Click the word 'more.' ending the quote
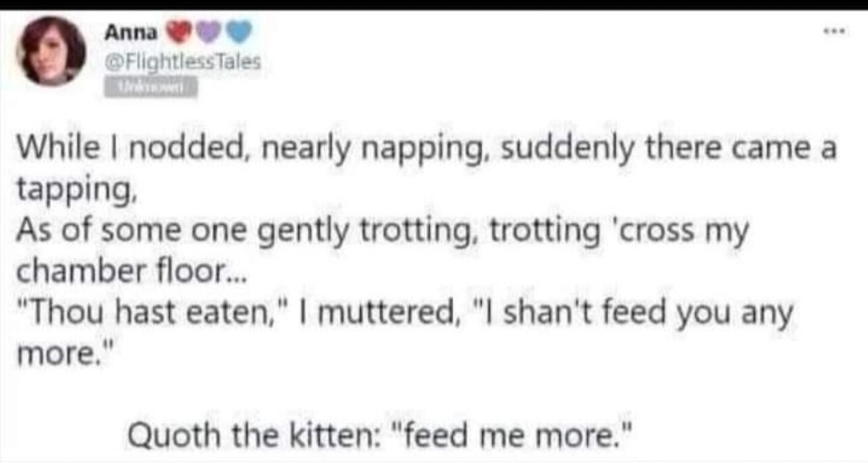Image resolution: width=868 pixels, height=463 pixels. pos(64,354)
